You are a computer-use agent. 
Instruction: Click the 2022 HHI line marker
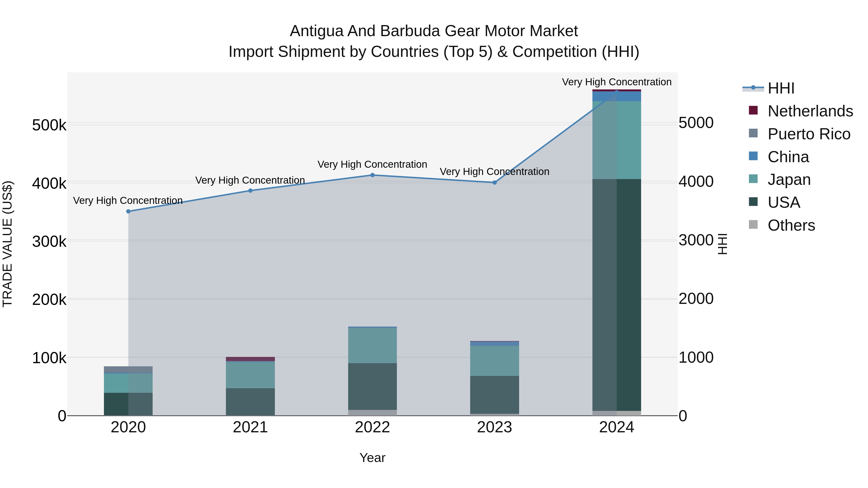(373, 175)
